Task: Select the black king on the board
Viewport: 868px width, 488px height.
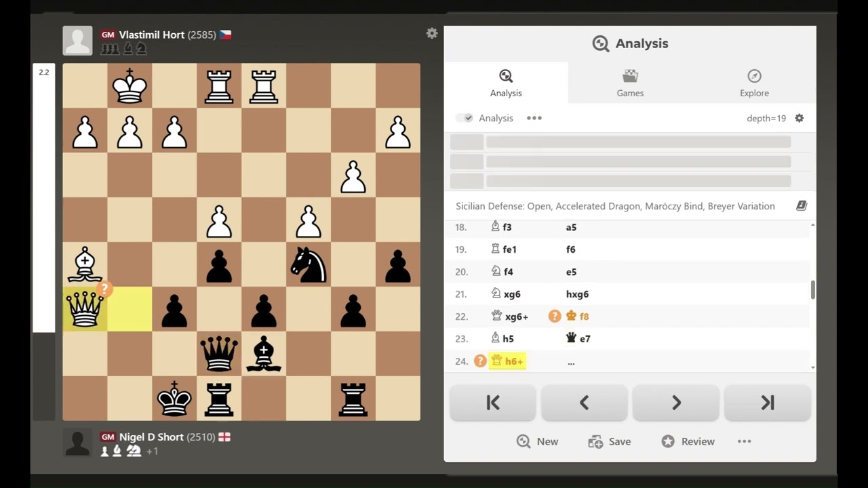Action: click(174, 399)
